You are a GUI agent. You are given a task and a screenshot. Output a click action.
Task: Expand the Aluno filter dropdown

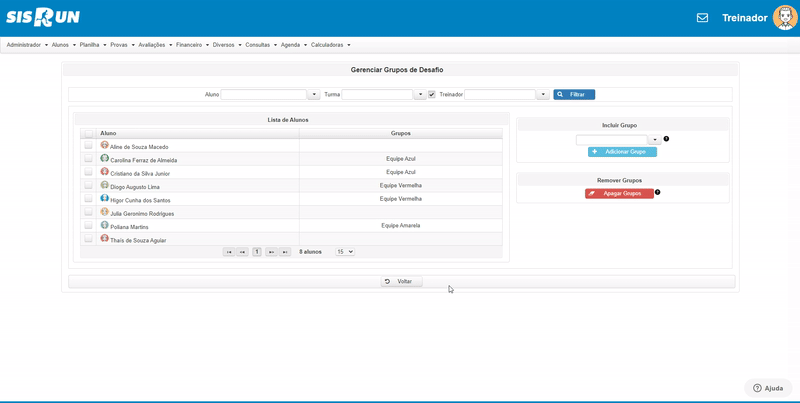click(x=314, y=94)
